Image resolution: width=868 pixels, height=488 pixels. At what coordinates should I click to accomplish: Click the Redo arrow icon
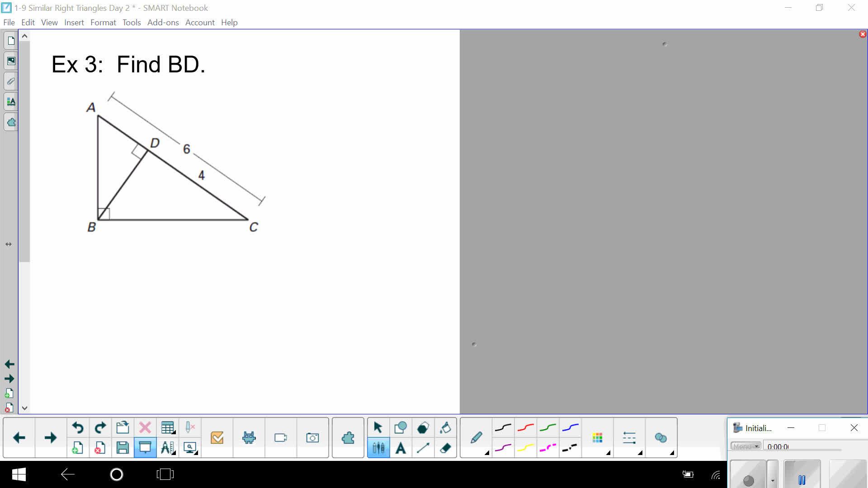click(100, 427)
